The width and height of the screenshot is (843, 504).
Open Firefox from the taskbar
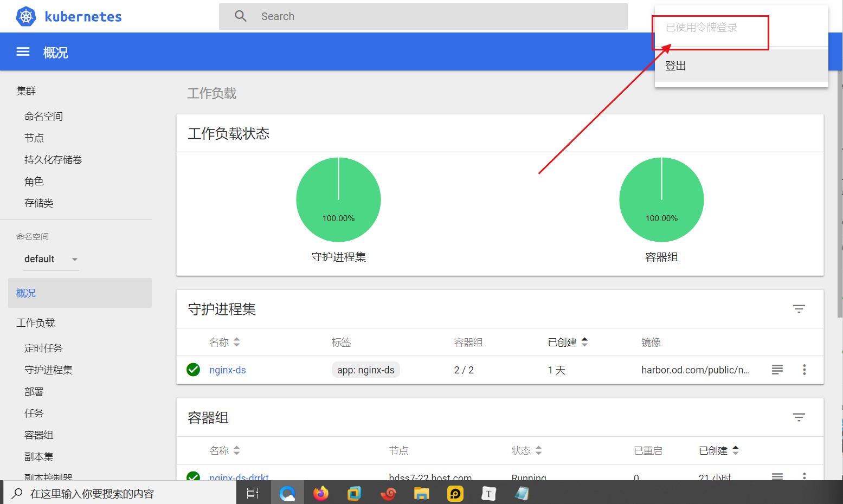coord(321,493)
